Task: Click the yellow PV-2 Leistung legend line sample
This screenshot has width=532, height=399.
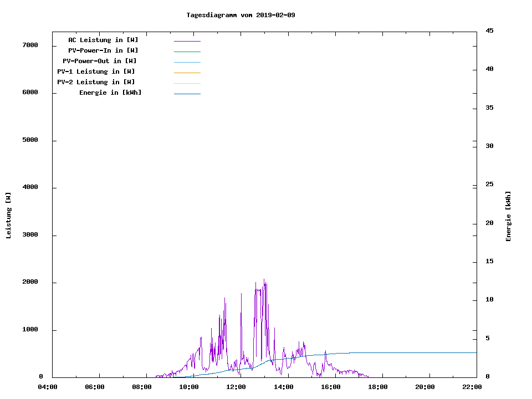Action: click(187, 83)
